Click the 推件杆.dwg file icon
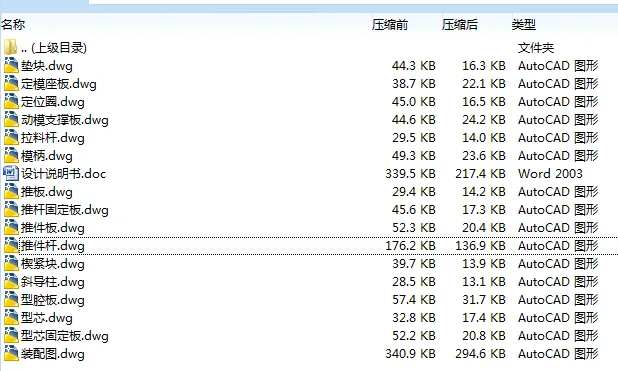 coord(11,246)
